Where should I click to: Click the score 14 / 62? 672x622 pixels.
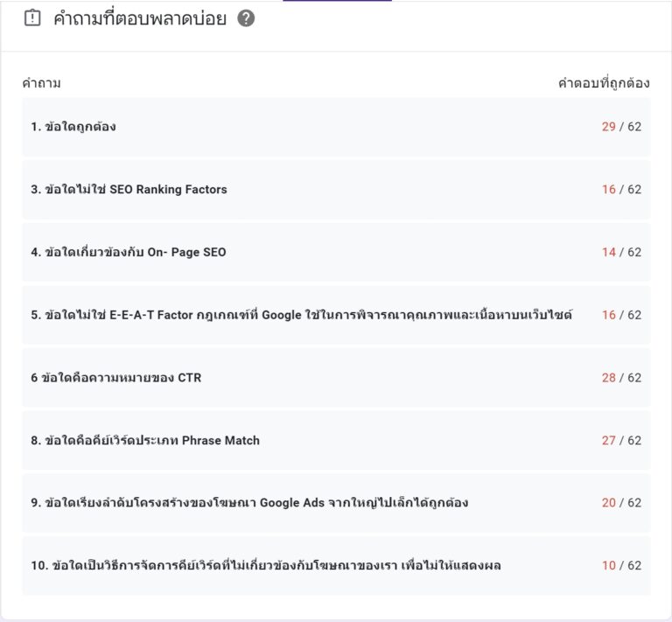(x=621, y=252)
